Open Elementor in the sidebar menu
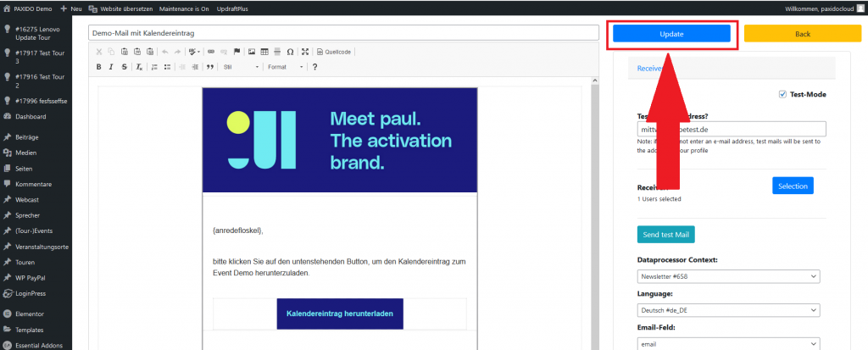 [x=30, y=314]
